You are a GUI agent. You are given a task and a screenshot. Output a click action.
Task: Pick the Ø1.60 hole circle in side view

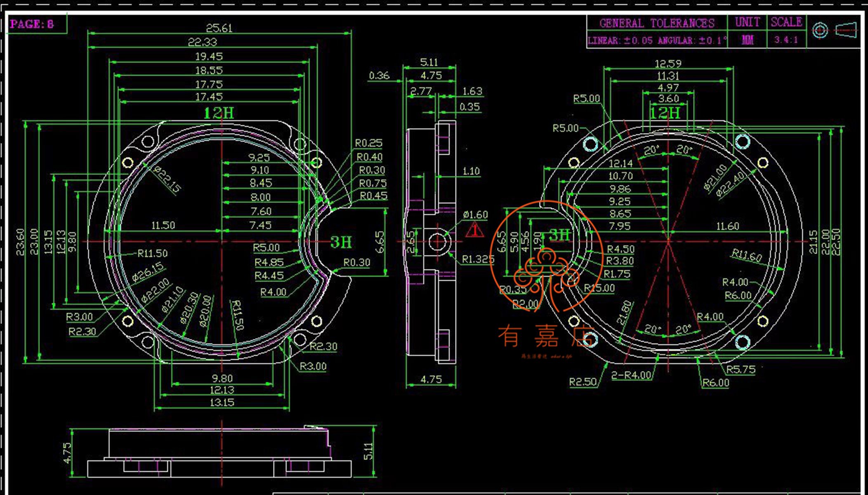(437, 242)
